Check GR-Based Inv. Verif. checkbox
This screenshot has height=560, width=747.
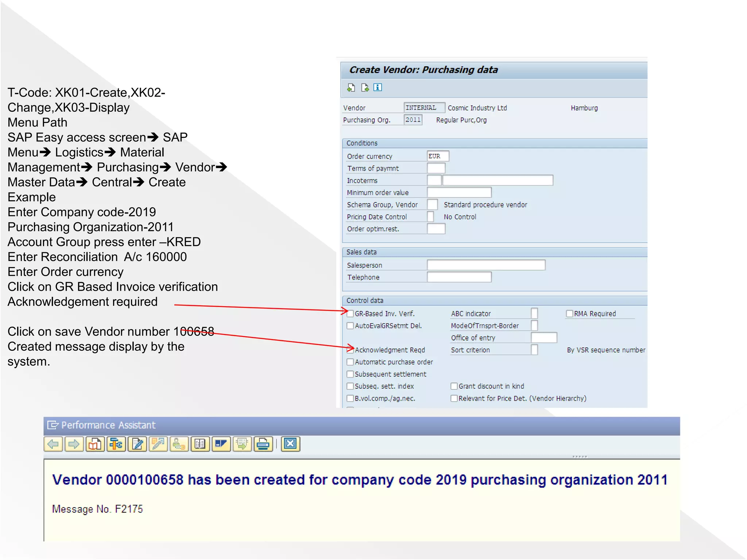[x=350, y=314]
